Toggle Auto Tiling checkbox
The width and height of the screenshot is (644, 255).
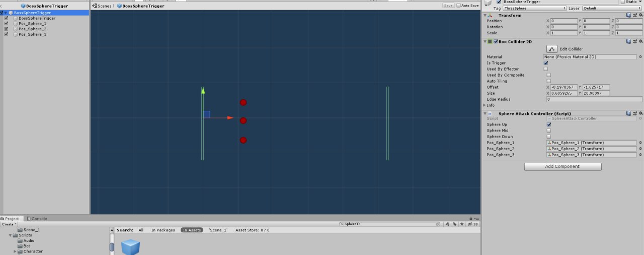(548, 81)
